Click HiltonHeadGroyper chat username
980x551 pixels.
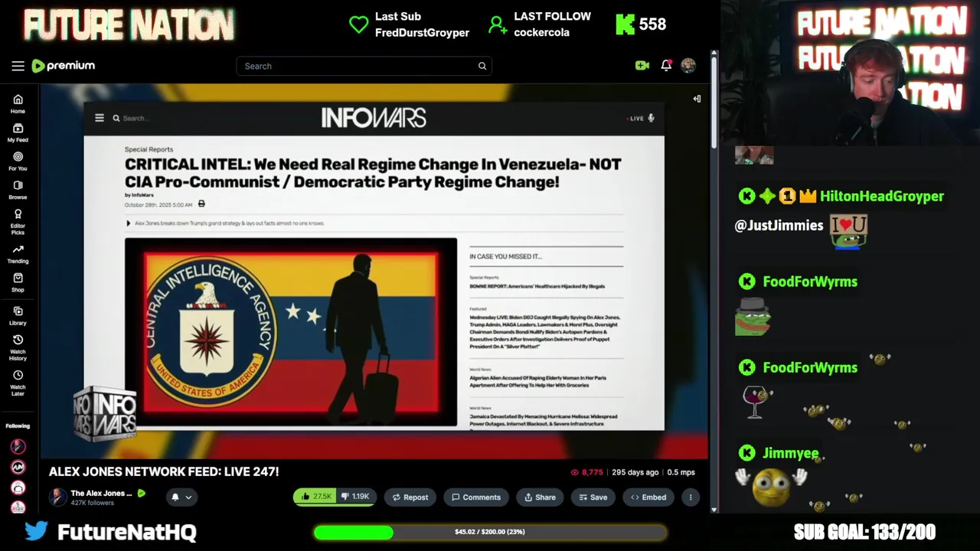pyautogui.click(x=882, y=196)
